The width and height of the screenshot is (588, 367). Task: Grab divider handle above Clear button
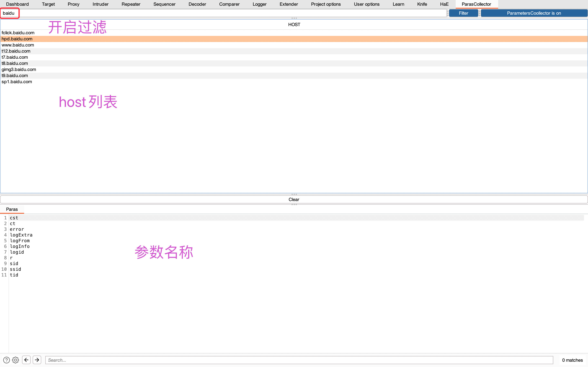click(294, 194)
